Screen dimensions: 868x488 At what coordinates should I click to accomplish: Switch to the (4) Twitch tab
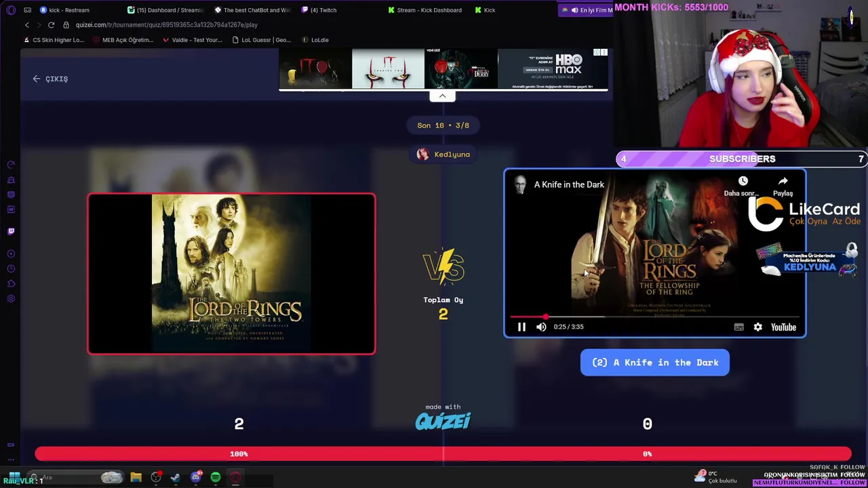click(319, 10)
